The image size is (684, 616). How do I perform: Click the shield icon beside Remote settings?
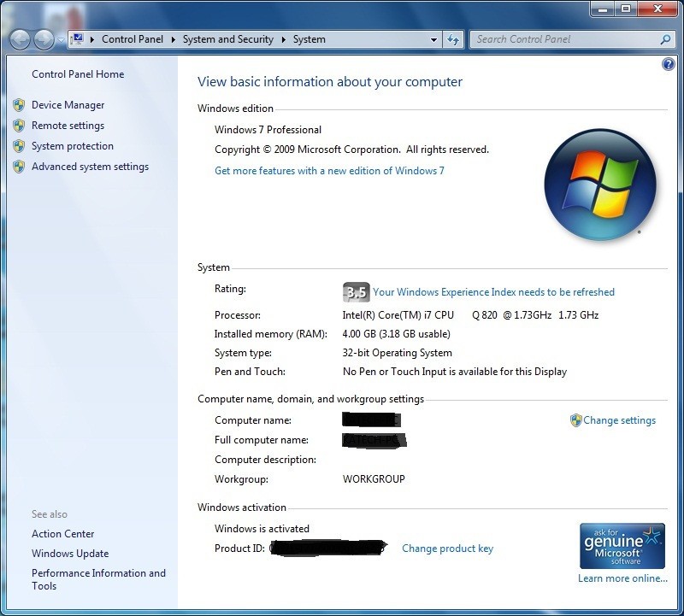[19, 126]
